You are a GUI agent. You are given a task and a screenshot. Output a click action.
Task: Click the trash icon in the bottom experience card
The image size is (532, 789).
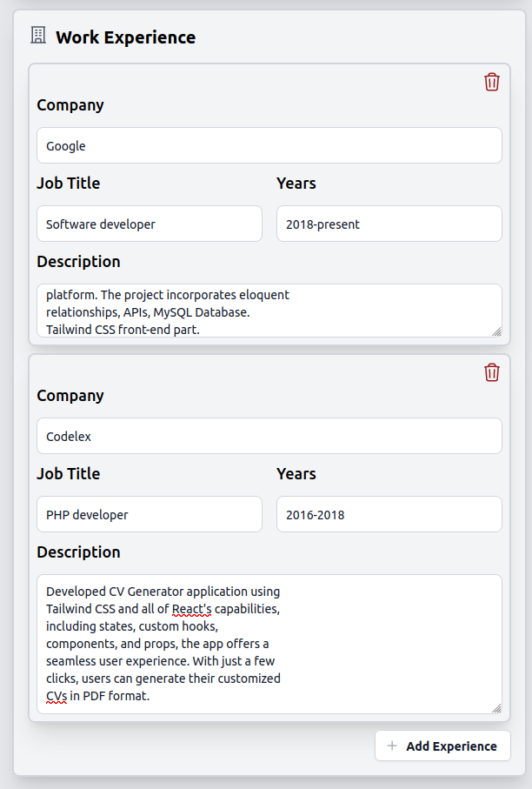[x=492, y=372]
